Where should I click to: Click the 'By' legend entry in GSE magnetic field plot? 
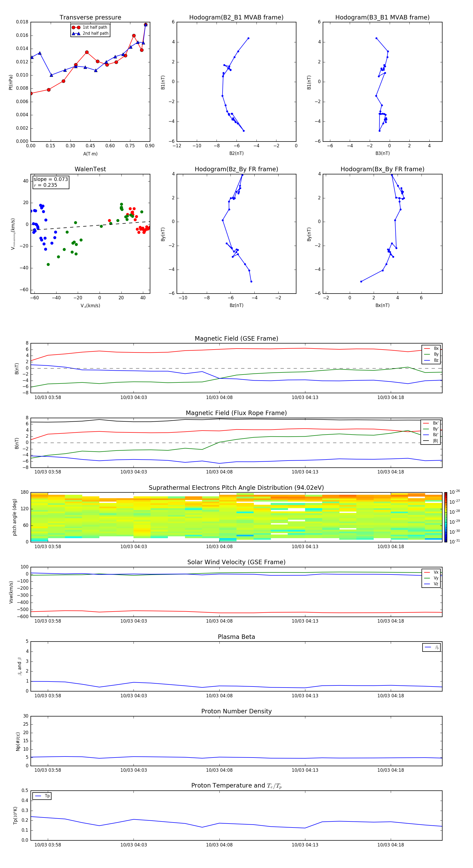click(431, 355)
